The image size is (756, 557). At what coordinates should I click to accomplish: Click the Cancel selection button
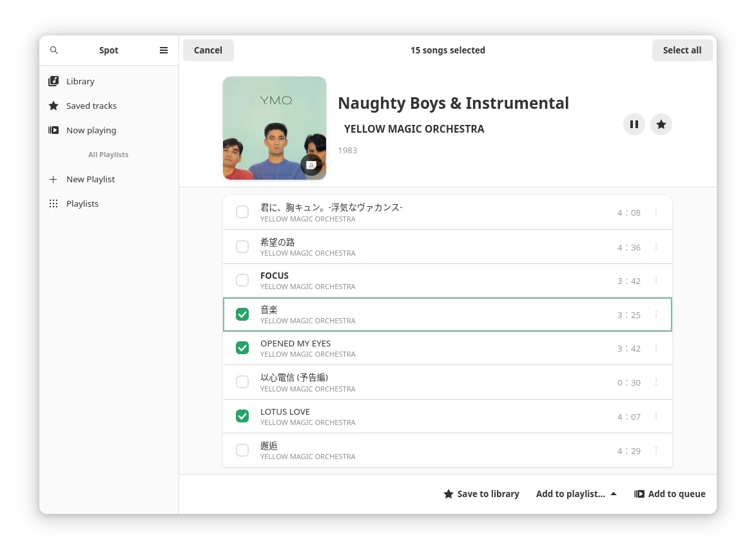[x=208, y=50]
